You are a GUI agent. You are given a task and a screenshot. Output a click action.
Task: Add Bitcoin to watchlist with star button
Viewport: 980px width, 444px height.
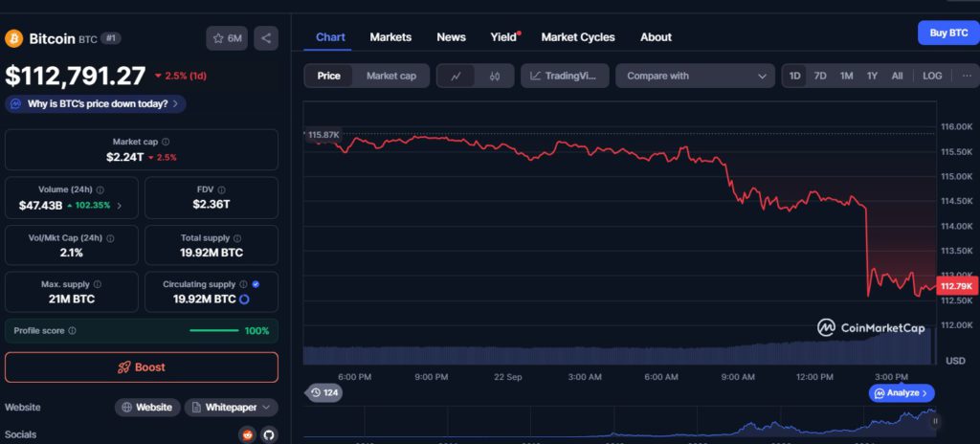pyautogui.click(x=227, y=38)
